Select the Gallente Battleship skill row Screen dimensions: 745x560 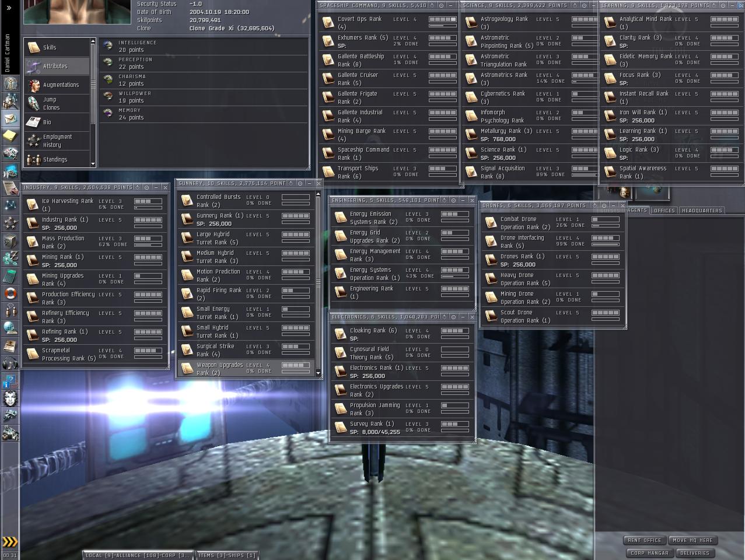pyautogui.click(x=389, y=60)
